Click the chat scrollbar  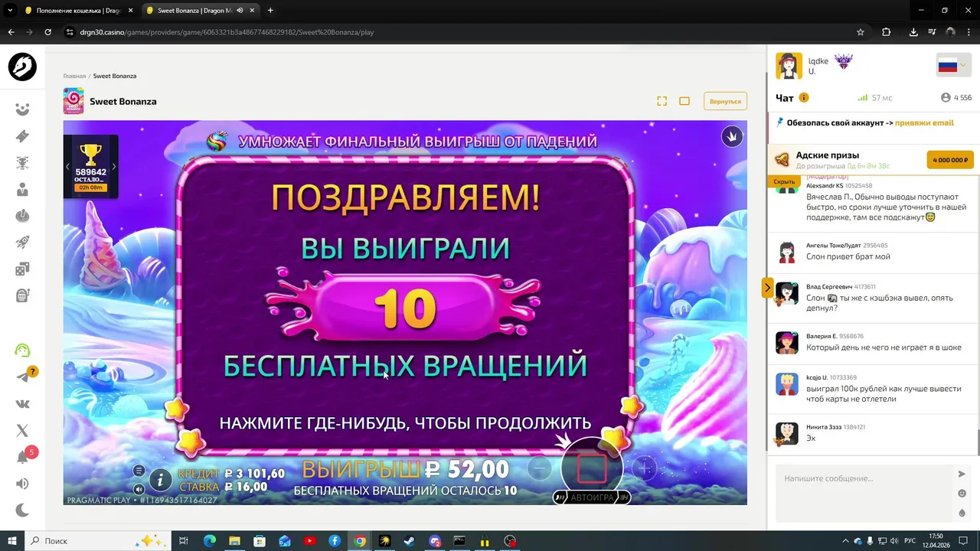pyautogui.click(x=977, y=442)
